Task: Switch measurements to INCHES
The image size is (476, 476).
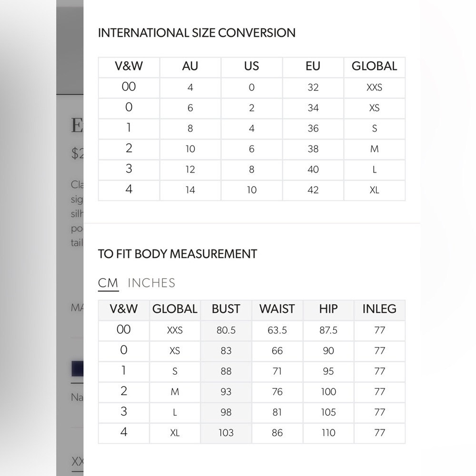Action: (x=151, y=283)
